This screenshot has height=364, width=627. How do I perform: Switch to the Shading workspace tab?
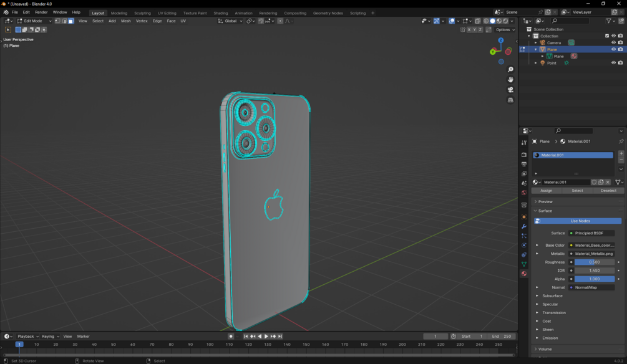220,13
